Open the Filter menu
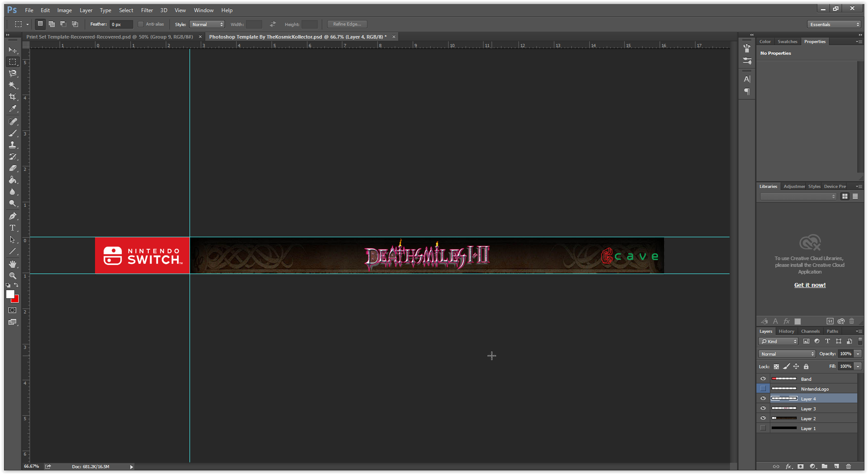The height and width of the screenshot is (474, 868). [147, 10]
